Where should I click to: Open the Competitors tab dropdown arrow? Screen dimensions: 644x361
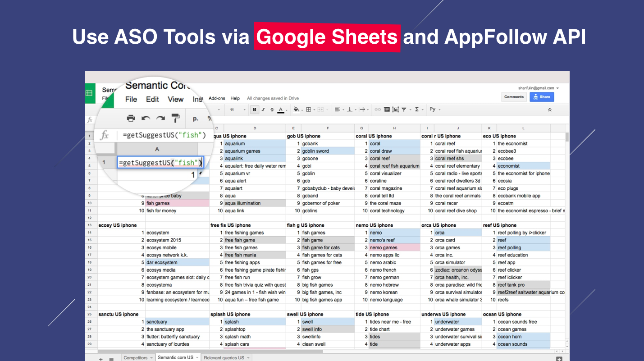[151, 358]
